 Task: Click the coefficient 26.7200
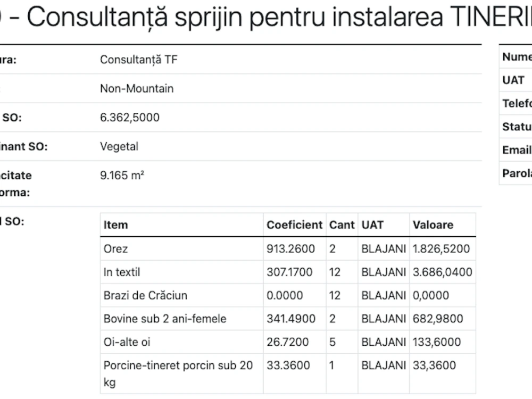point(287,342)
